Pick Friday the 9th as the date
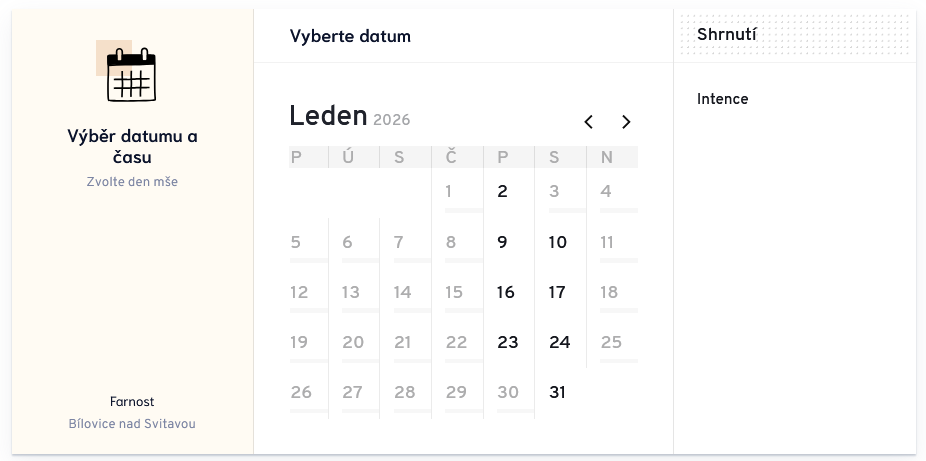This screenshot has width=926, height=461. [502, 242]
